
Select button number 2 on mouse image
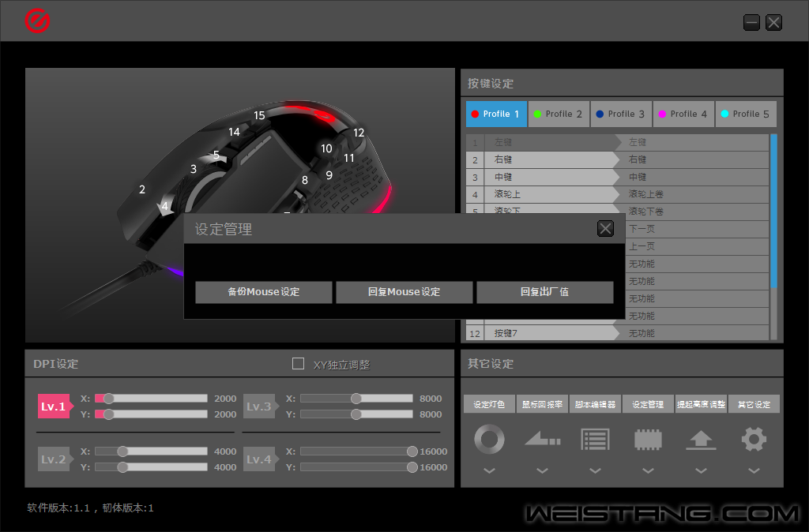142,189
